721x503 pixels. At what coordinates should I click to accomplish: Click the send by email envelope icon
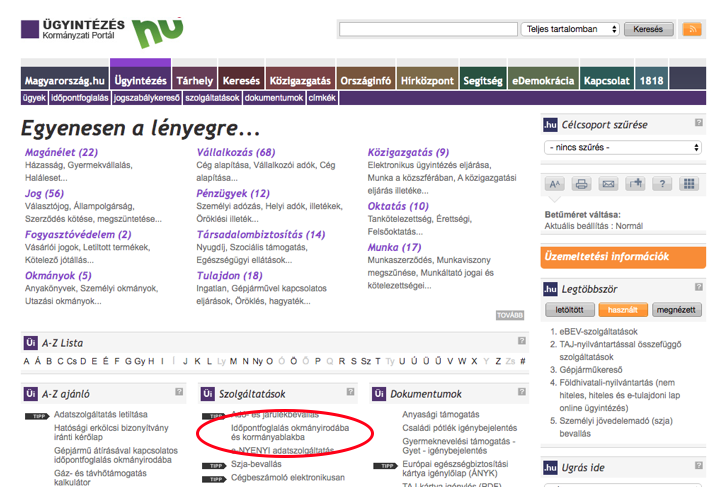[608, 184]
